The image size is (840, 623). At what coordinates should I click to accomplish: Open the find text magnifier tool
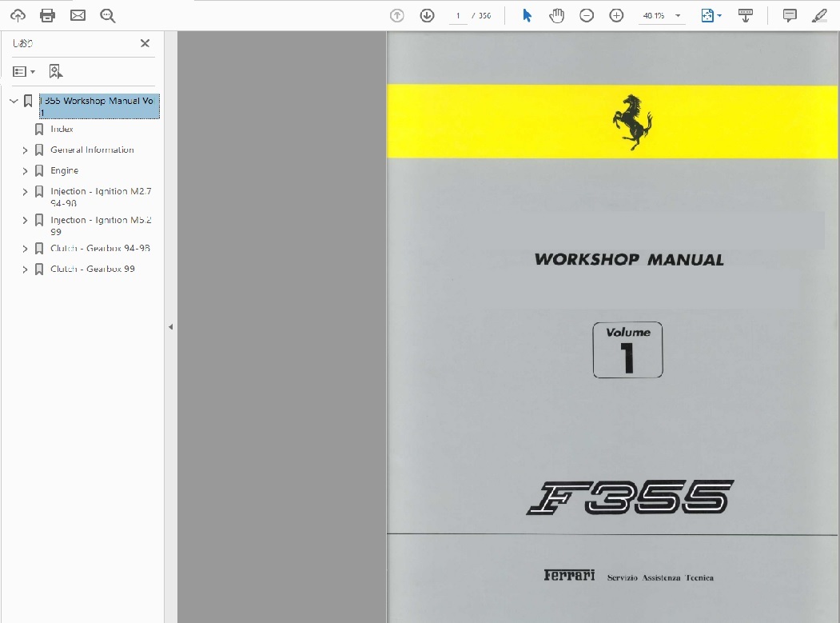pyautogui.click(x=108, y=15)
